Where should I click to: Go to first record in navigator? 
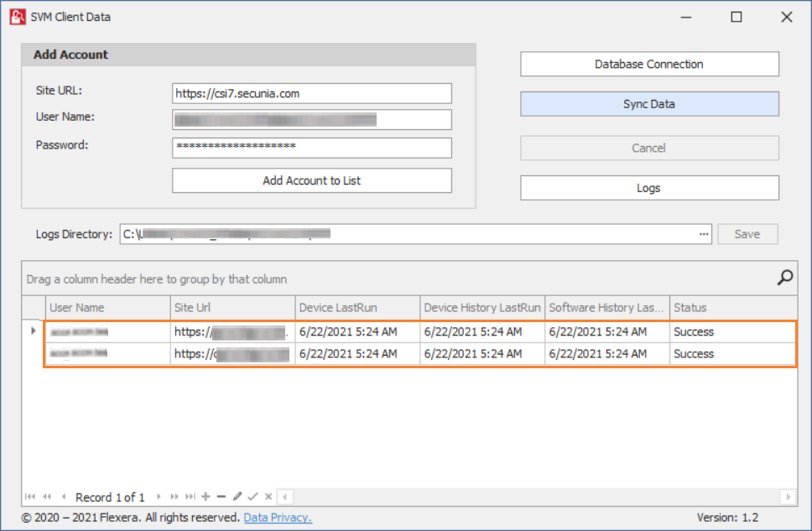[x=31, y=497]
